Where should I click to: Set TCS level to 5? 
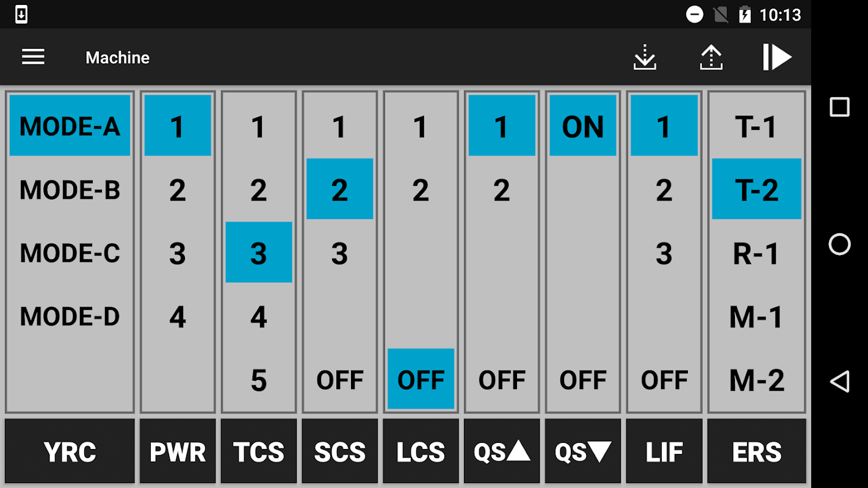pos(259,379)
